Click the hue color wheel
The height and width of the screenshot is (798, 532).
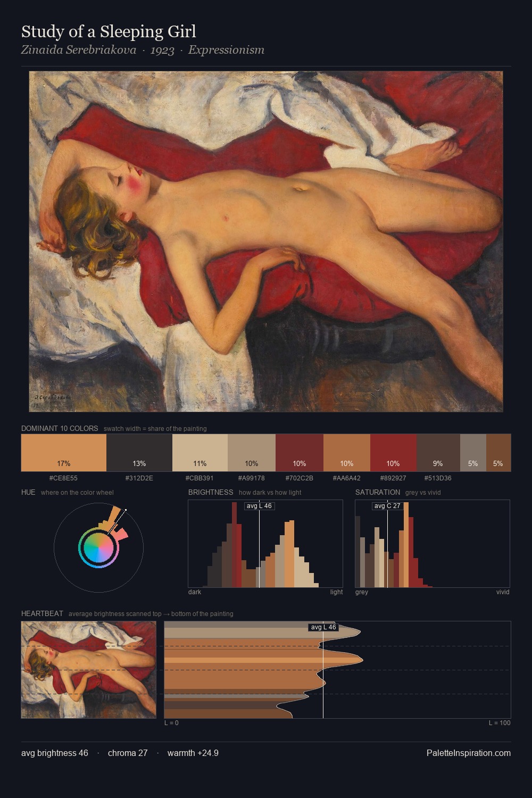coord(98,547)
